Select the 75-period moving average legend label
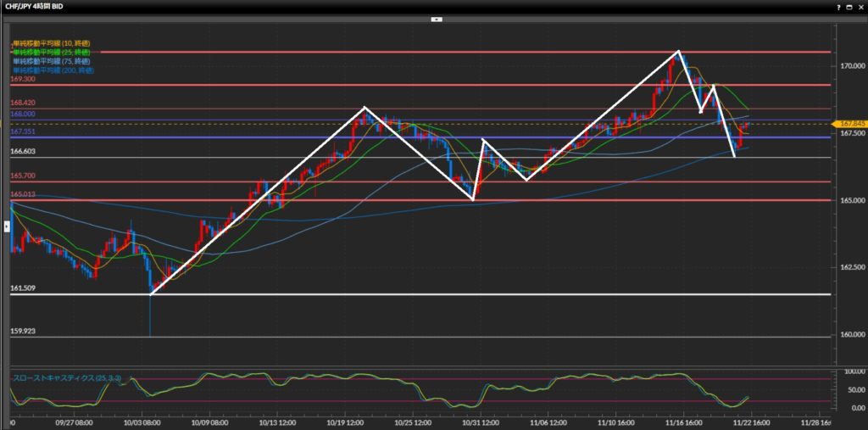This screenshot has width=868, height=430. pos(52,61)
